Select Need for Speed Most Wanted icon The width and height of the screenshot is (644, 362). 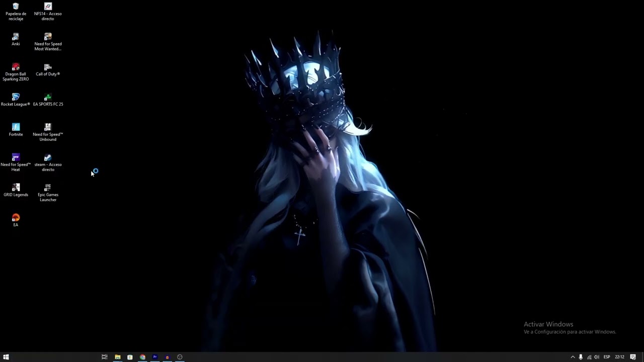point(48,42)
